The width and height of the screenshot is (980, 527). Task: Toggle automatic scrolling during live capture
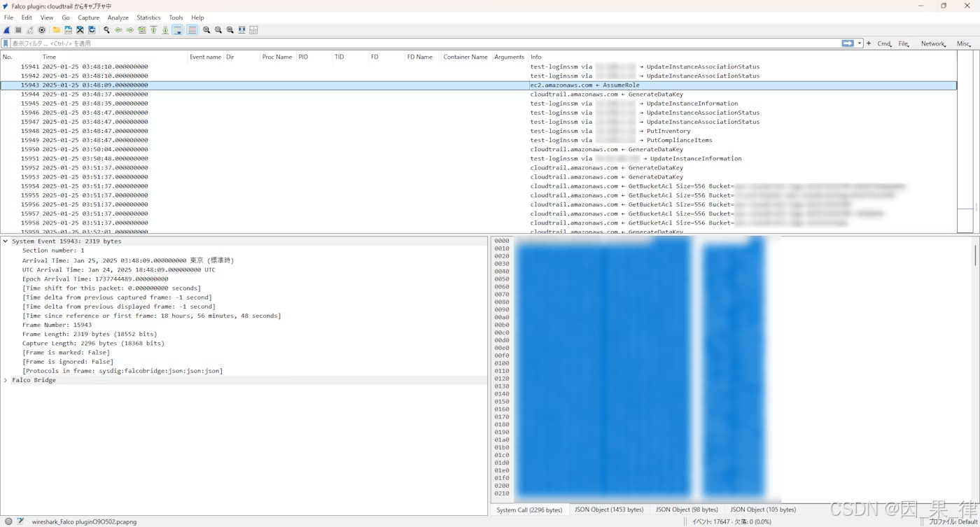pyautogui.click(x=177, y=29)
